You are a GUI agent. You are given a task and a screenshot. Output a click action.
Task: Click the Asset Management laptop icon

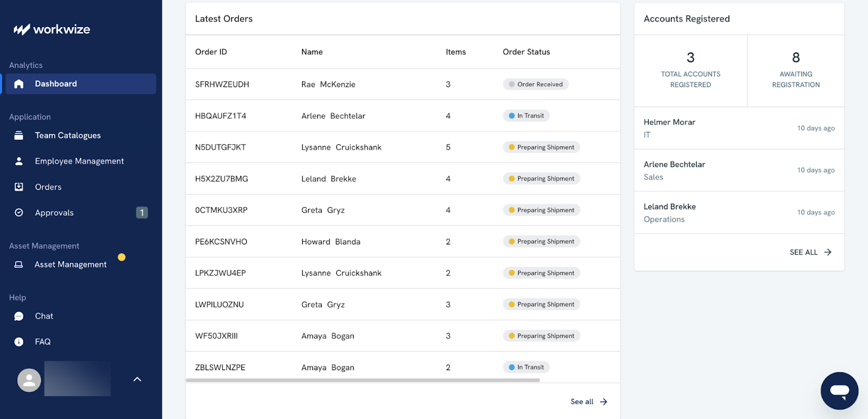click(19, 265)
